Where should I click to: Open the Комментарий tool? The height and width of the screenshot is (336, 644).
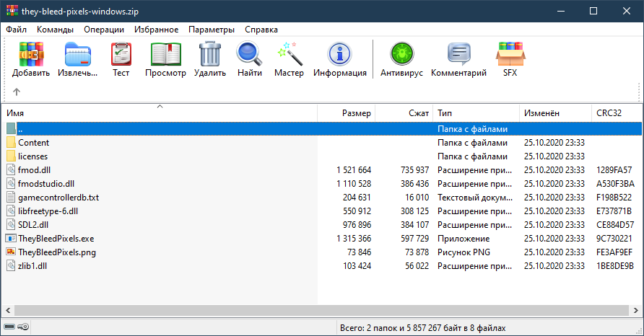pyautogui.click(x=458, y=54)
